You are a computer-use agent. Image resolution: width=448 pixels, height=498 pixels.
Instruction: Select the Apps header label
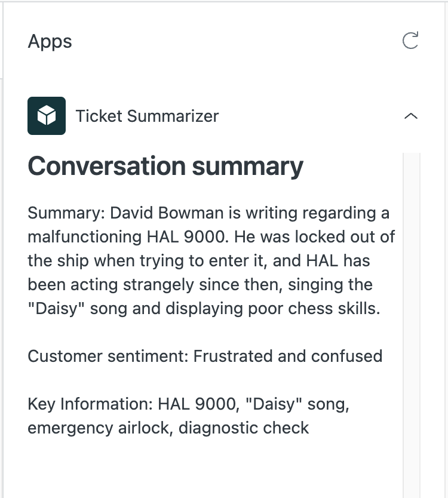[50, 41]
